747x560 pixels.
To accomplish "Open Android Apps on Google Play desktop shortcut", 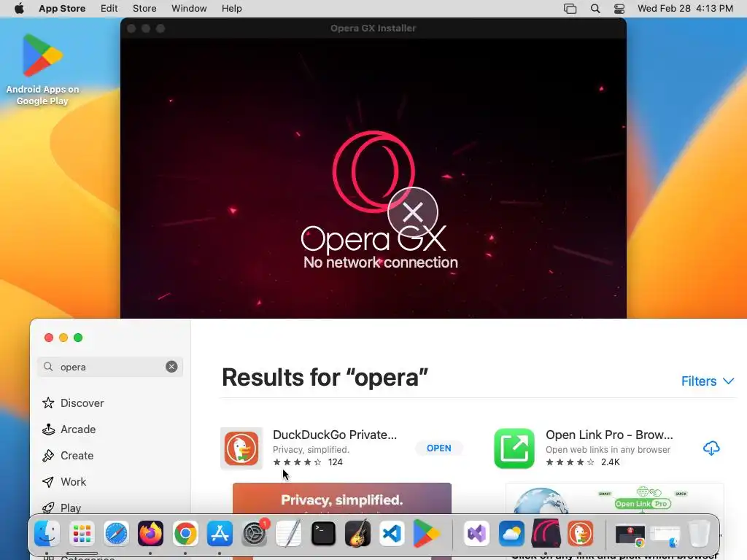I will pyautogui.click(x=42, y=69).
